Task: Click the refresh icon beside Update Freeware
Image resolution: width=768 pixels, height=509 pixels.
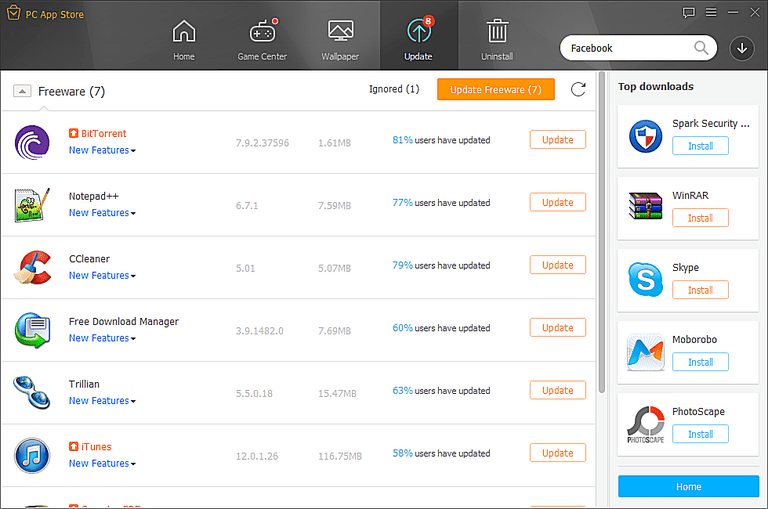Action: click(578, 90)
